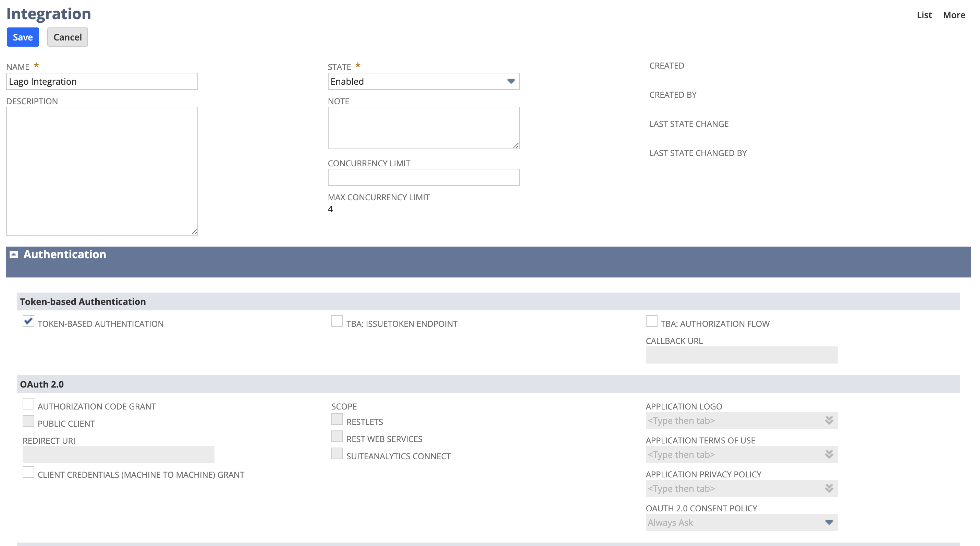Click the Max Concurrency Limit value 4
Viewport: 980px width, 546px height.
pos(330,209)
